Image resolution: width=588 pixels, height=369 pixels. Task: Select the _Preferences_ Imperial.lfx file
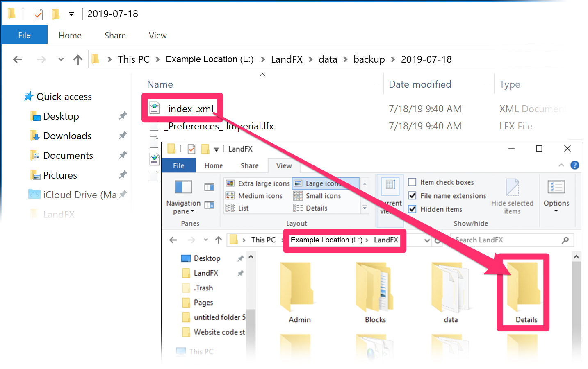pos(219,126)
